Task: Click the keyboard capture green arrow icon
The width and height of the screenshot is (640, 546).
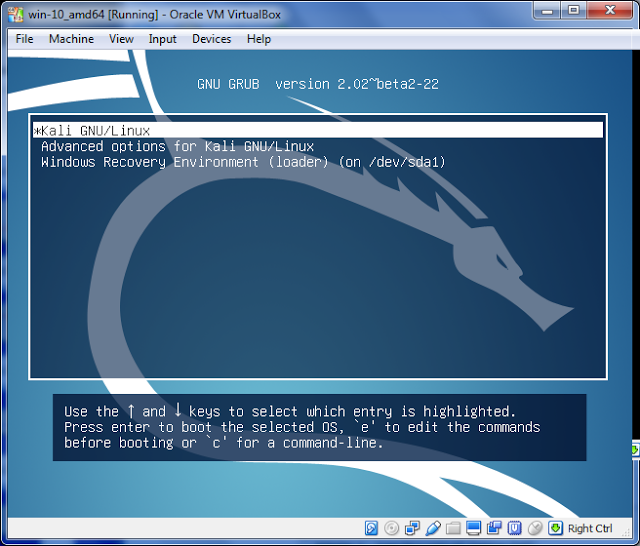Action: coord(555,528)
